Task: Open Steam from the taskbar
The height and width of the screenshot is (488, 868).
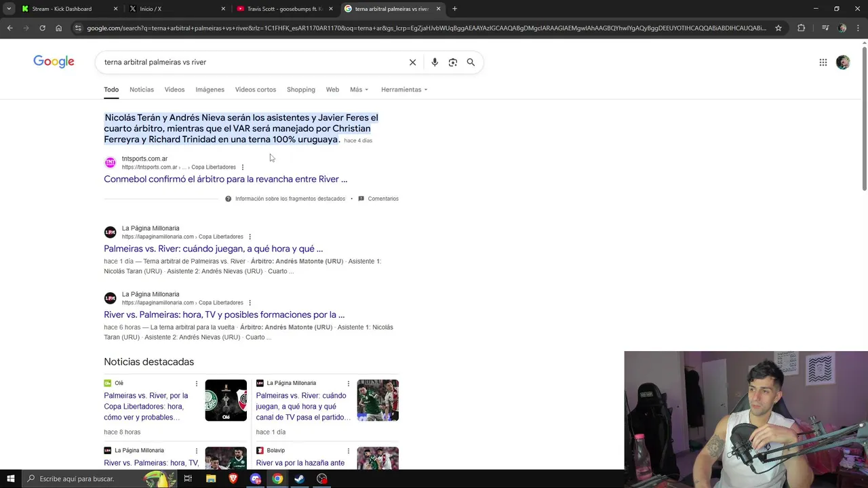Action: 299,479
